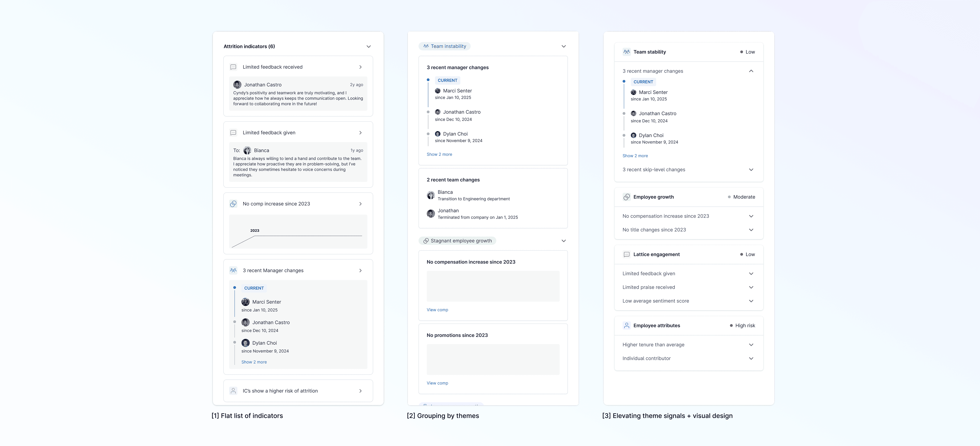
Task: Click Jonathan Castro's avatar in feedback card
Action: 237,85
